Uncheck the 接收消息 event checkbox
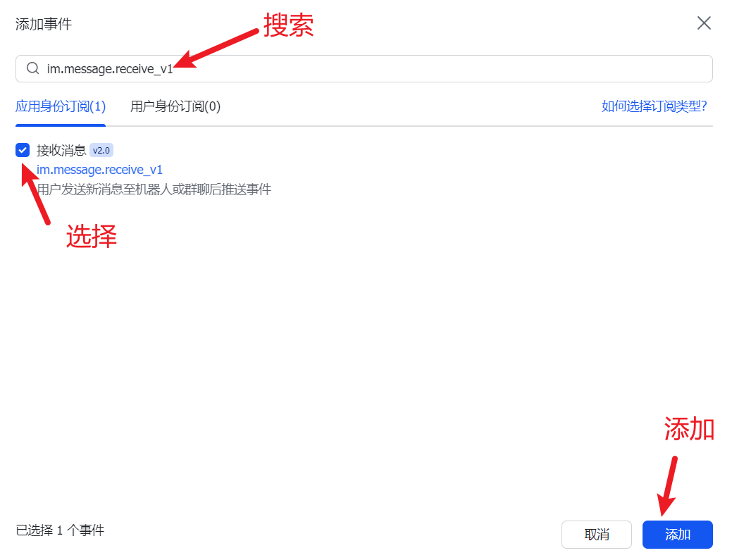 (23, 150)
